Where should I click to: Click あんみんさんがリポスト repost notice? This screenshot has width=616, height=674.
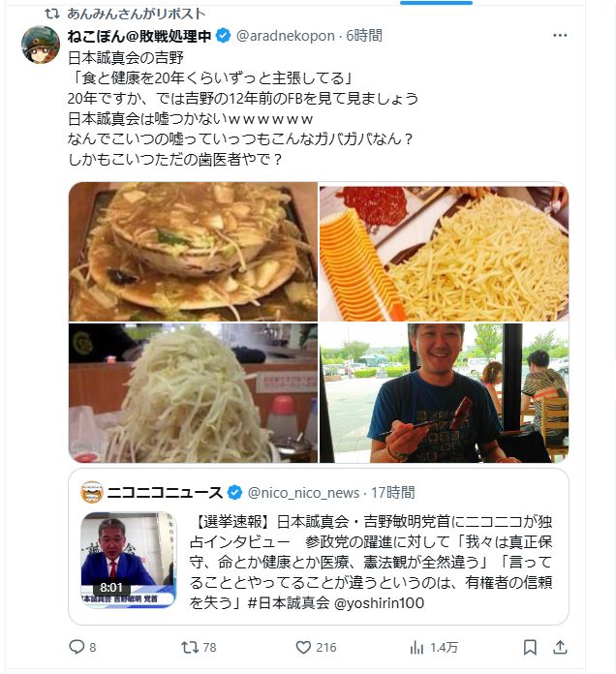pyautogui.click(x=136, y=14)
